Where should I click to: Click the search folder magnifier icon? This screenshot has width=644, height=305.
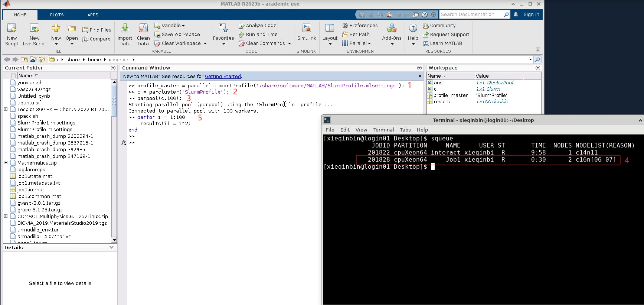tap(537, 59)
